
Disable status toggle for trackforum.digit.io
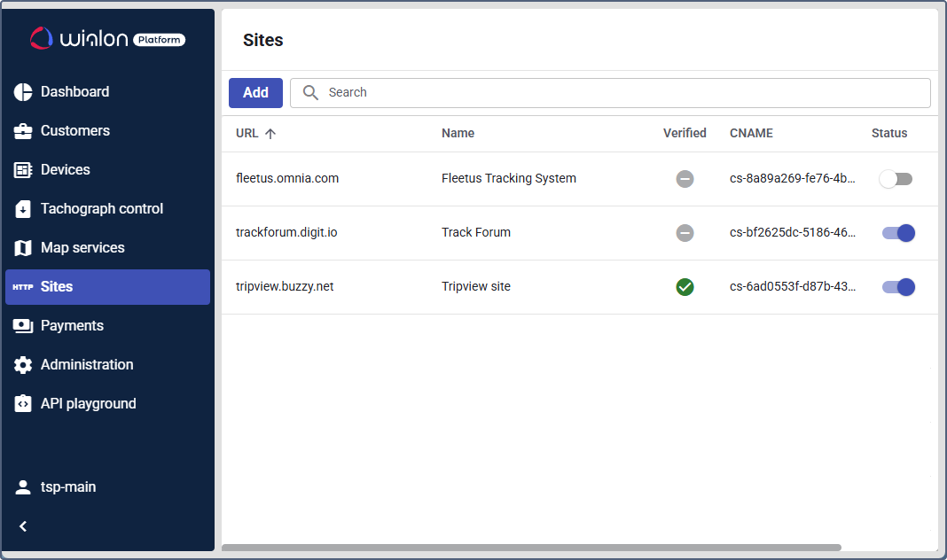(898, 233)
